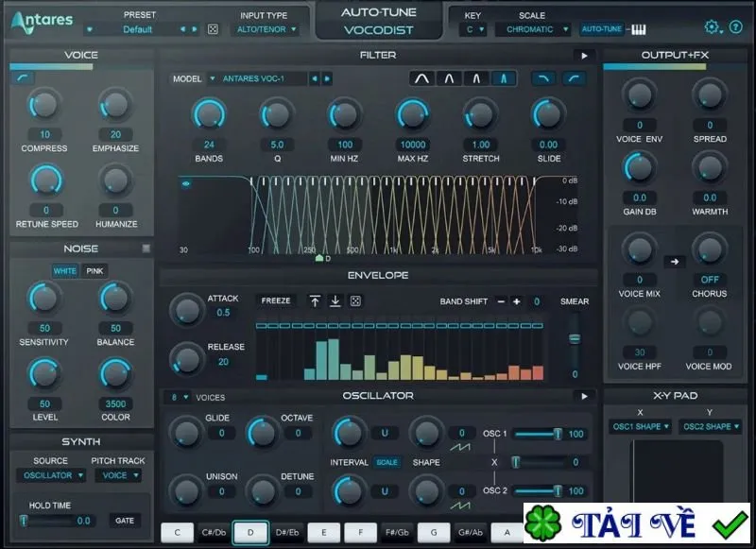Screen dimensions: 756x549
Task: Expand the Synth Source Oscillator dropdown
Action: tap(52, 475)
